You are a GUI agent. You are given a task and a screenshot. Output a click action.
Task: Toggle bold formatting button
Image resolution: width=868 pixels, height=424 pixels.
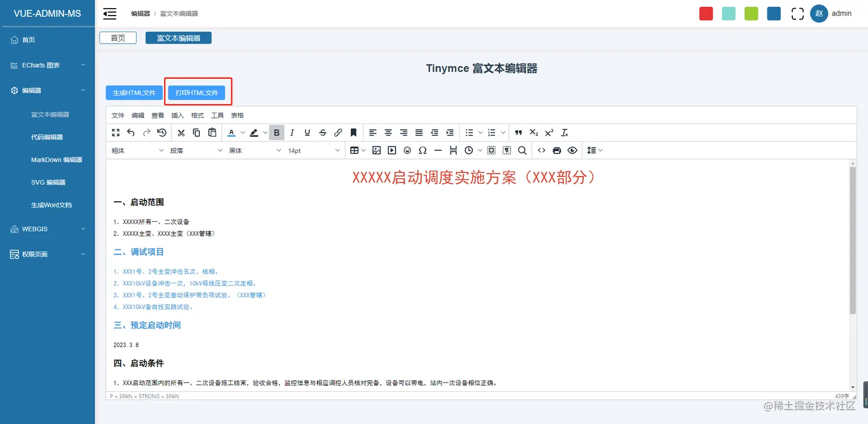(277, 133)
